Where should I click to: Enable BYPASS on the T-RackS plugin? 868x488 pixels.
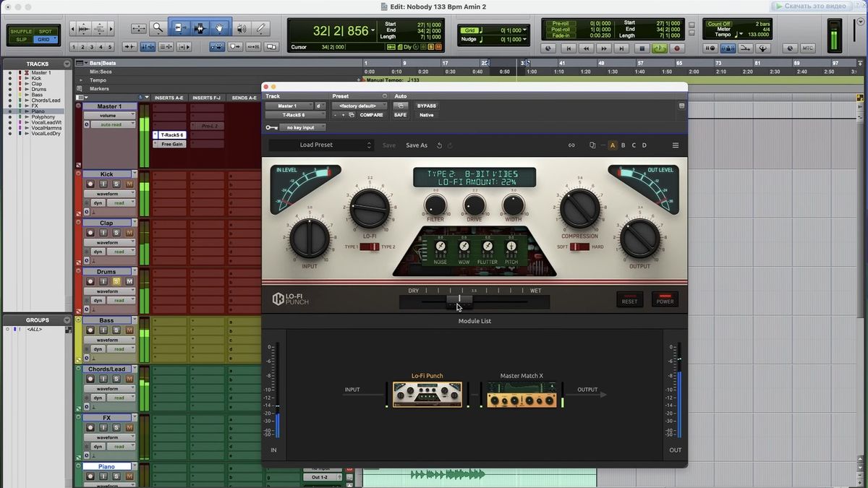point(427,106)
